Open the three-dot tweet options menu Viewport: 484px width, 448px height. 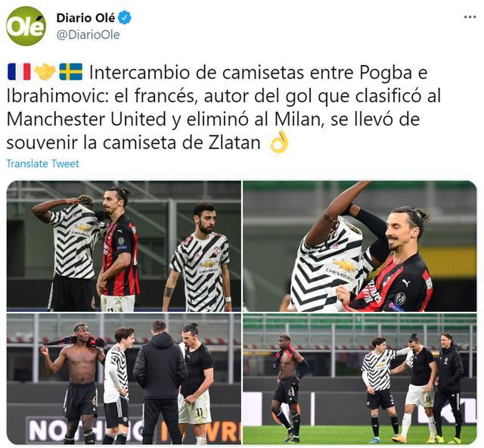tap(470, 17)
